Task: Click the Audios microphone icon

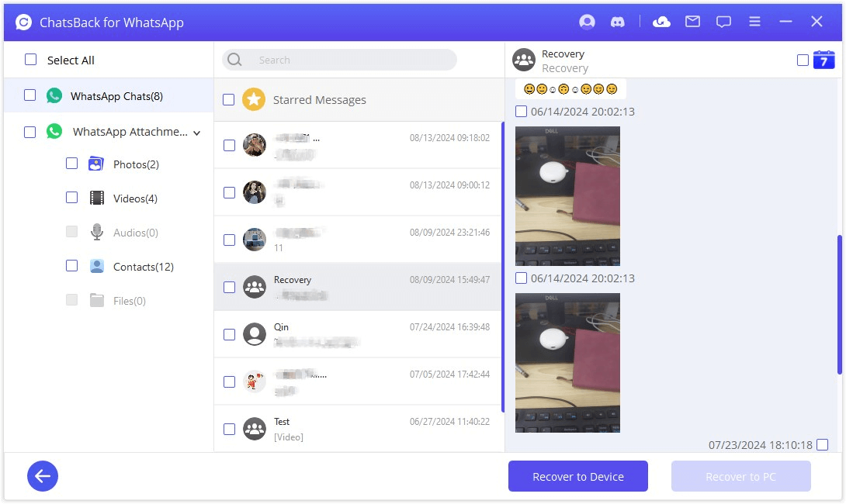Action: tap(96, 233)
